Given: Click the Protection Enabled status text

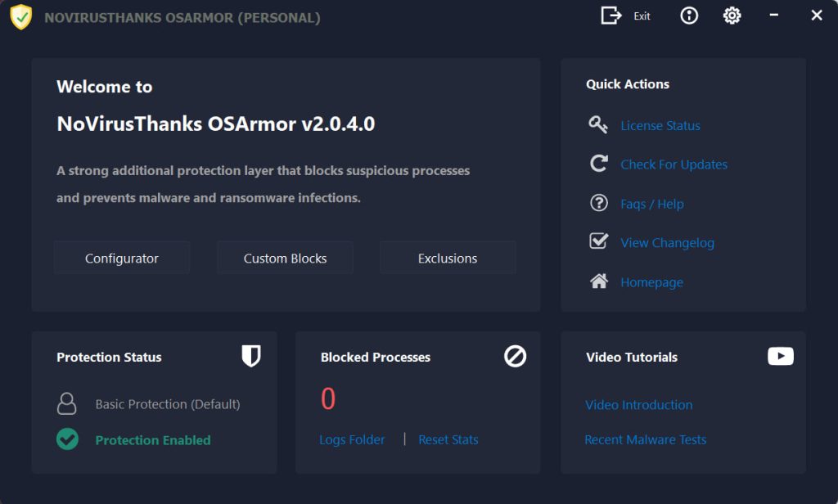Looking at the screenshot, I should (153, 440).
